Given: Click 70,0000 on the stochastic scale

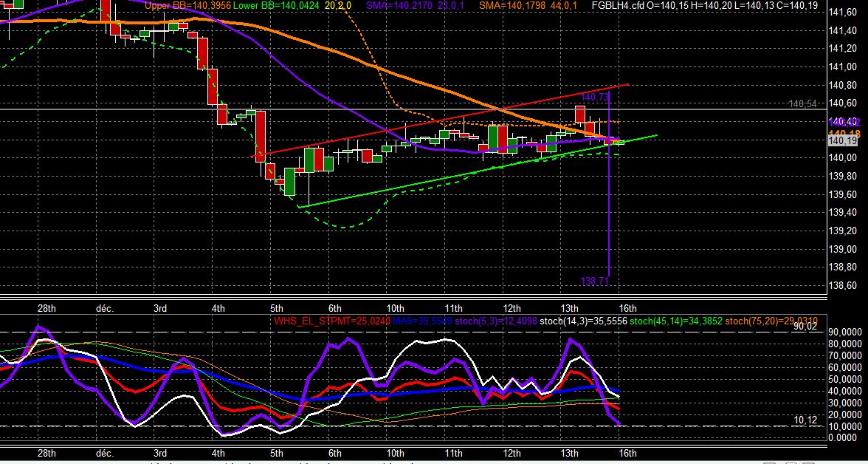Looking at the screenshot, I should pyautogui.click(x=846, y=355).
